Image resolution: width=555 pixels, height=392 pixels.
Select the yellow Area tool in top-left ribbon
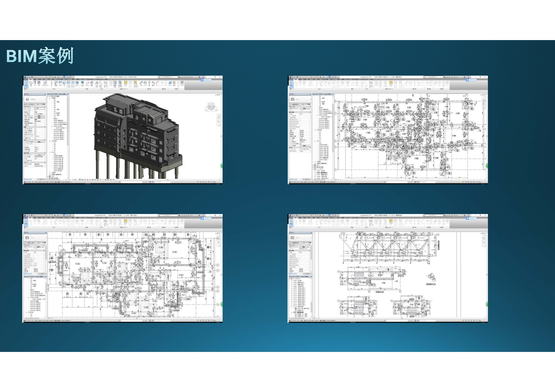pos(126,83)
